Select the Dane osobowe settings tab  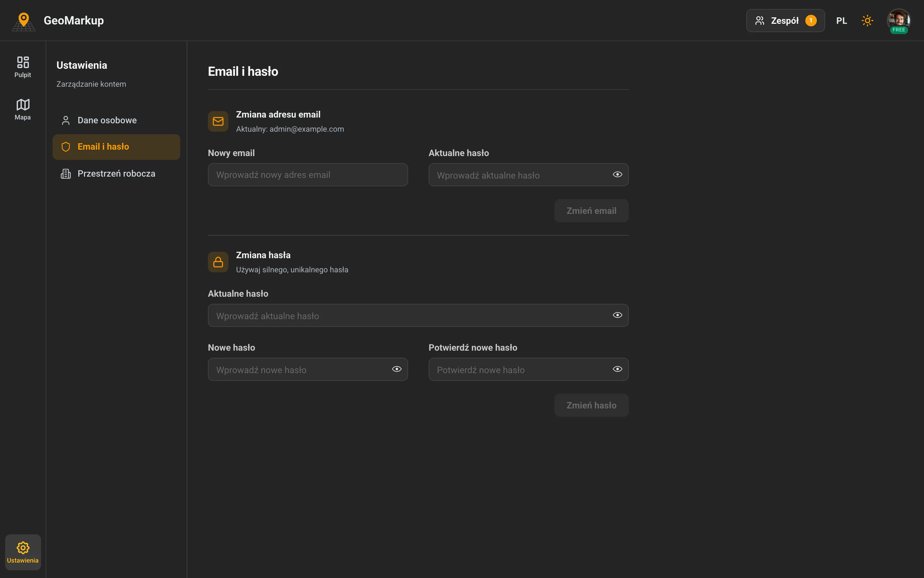(116, 120)
